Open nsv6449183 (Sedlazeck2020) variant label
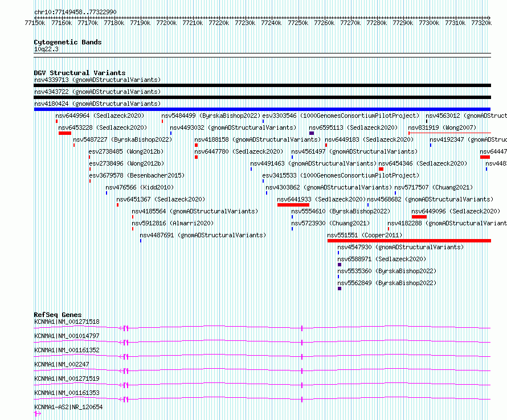 369,139
